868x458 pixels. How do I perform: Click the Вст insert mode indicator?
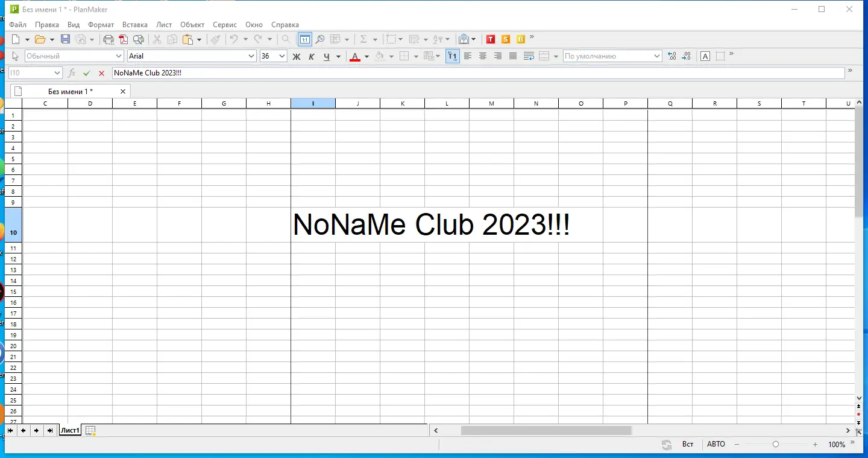(x=688, y=444)
